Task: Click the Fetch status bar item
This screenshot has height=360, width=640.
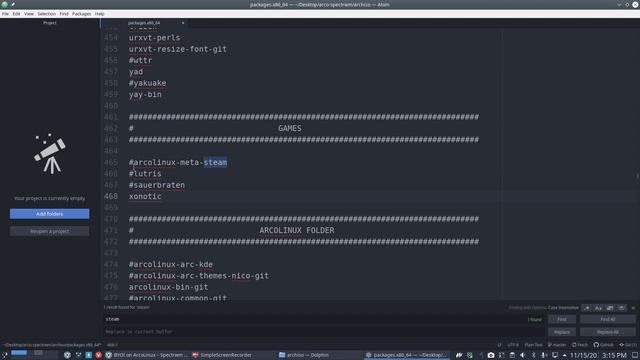Action: point(580,345)
